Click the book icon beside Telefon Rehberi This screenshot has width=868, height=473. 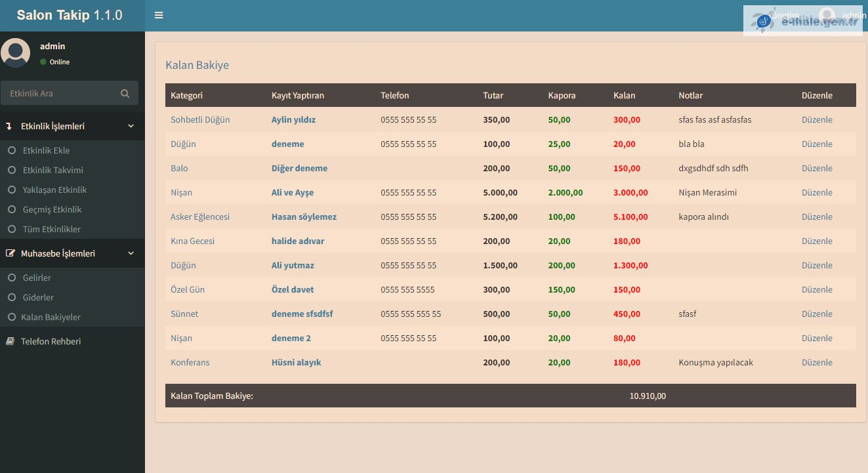[x=10, y=341]
